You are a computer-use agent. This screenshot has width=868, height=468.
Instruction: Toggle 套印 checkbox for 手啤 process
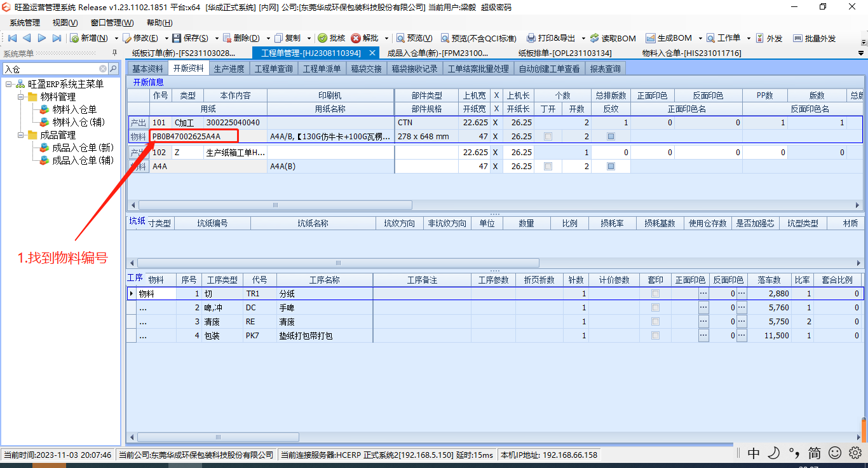coord(655,308)
